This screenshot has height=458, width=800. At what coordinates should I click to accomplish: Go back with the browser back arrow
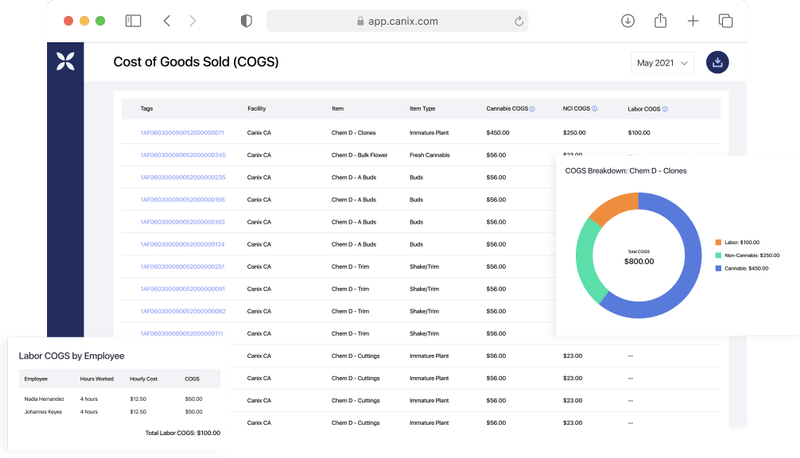click(x=167, y=21)
